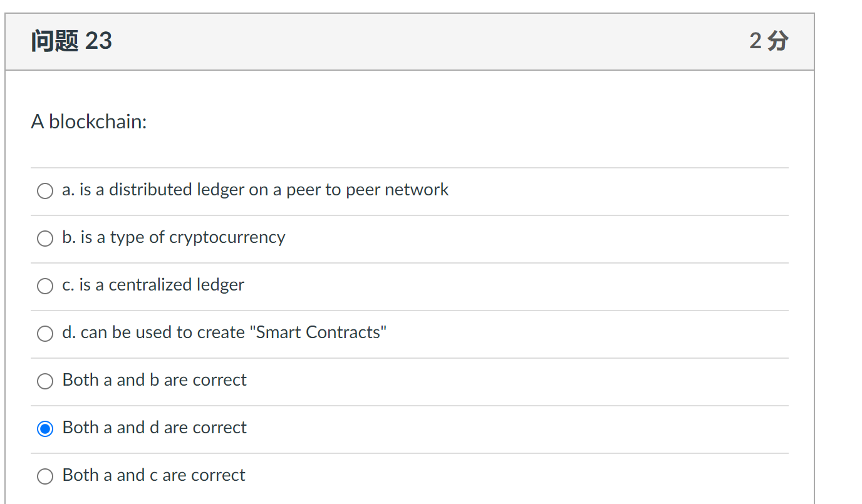Click the label 'Both a and c are correct'
Viewport: 862px width, 504px height.
153,476
